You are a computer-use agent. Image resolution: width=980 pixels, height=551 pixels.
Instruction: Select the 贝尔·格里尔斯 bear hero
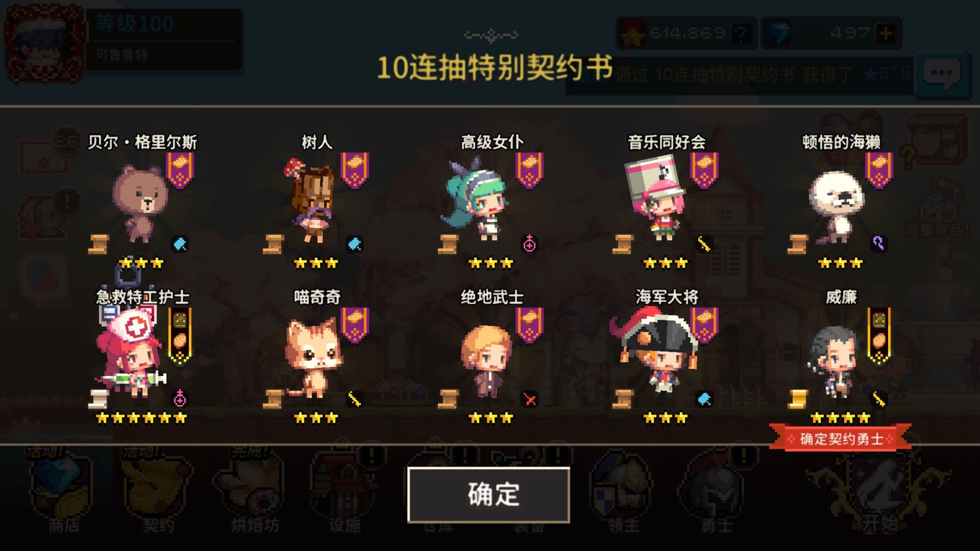tap(141, 203)
